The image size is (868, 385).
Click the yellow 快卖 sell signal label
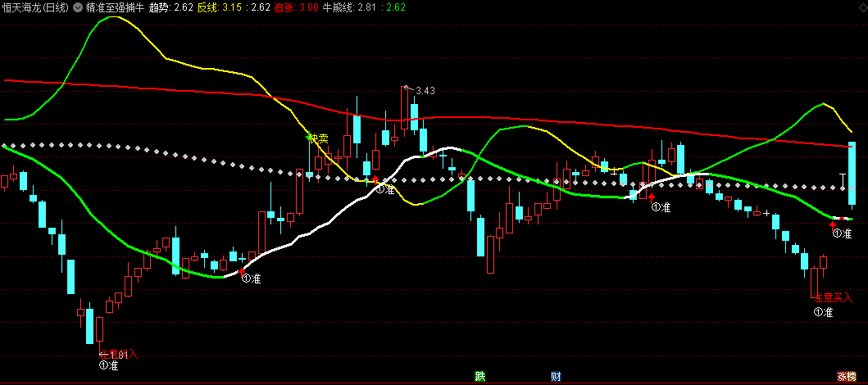click(x=320, y=138)
